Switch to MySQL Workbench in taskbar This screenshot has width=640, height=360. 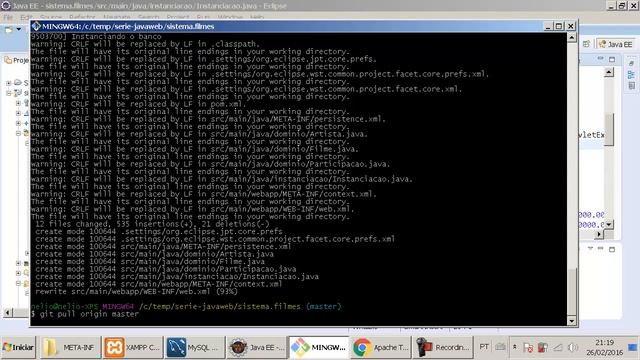click(195, 347)
